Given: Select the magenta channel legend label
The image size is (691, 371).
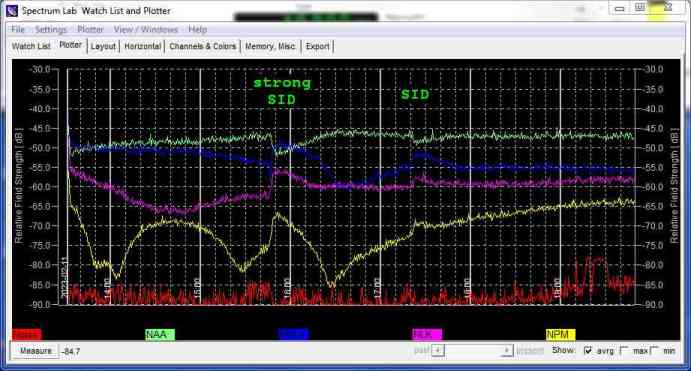Looking at the screenshot, I should (427, 335).
